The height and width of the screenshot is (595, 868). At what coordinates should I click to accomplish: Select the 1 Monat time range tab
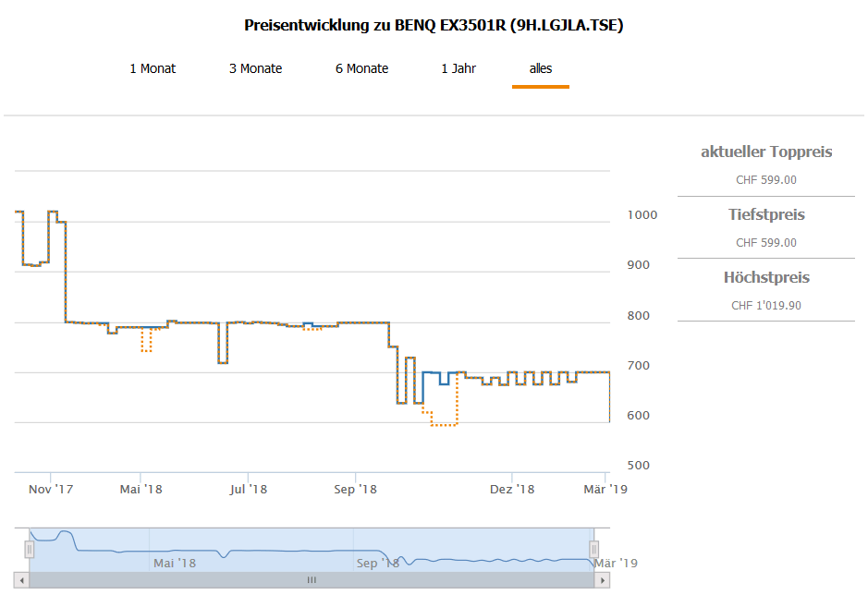pyautogui.click(x=153, y=68)
